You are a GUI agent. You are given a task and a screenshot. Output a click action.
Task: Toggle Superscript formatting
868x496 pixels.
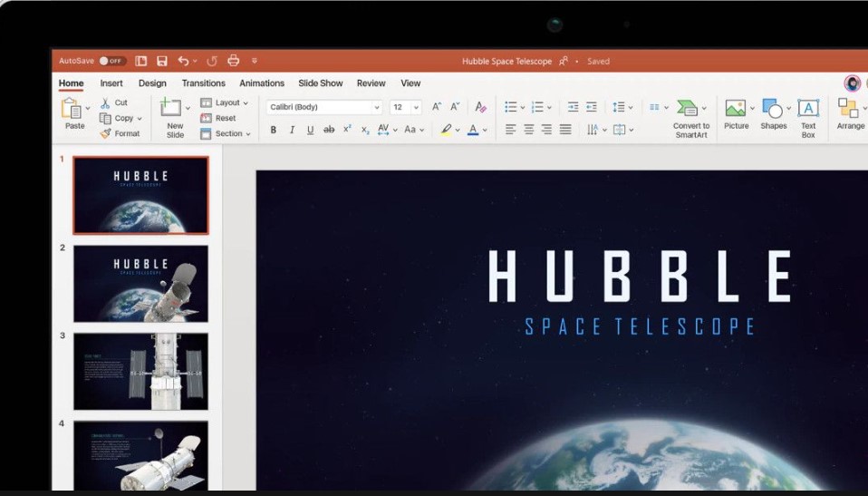tap(347, 129)
